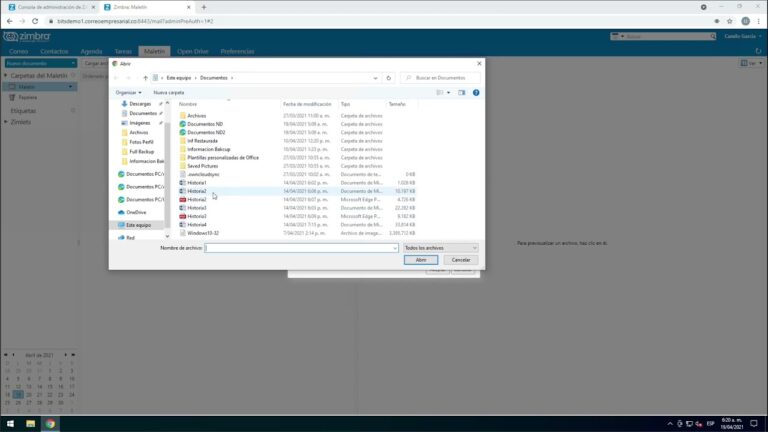Click the PDF icon of the 4.726 KB Historia2

click(182, 199)
